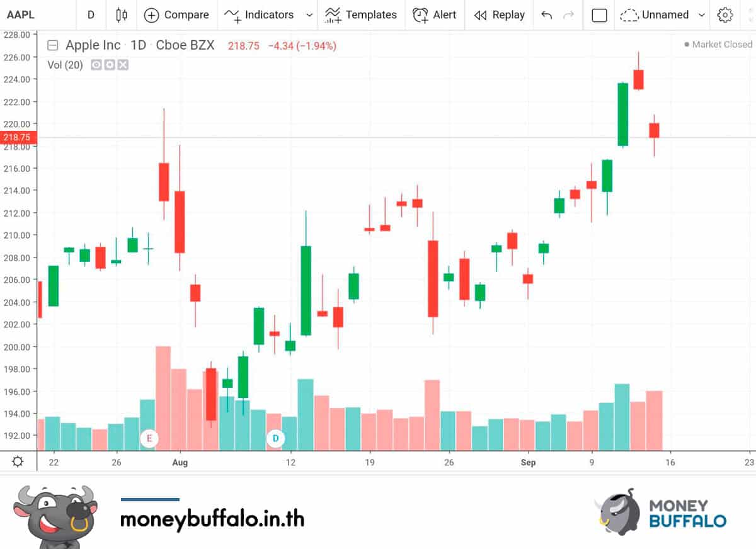The image size is (756, 549).
Task: Open the Indicators menu
Action: point(260,14)
